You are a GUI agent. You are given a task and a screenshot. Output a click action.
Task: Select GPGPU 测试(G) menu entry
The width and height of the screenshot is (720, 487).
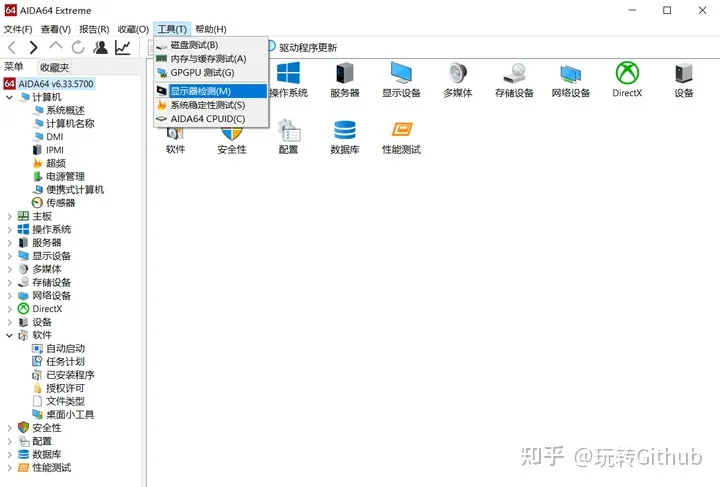(211, 73)
